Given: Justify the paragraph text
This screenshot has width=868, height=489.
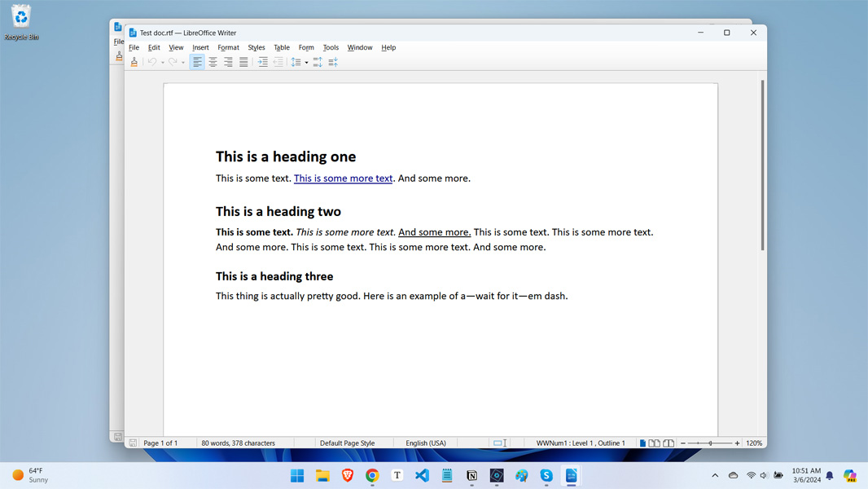Looking at the screenshot, I should (243, 62).
